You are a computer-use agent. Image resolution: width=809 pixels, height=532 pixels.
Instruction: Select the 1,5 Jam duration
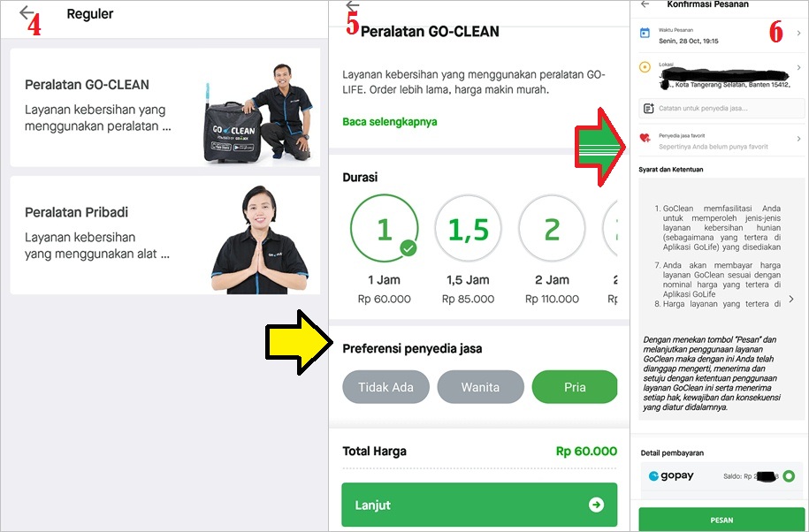[x=468, y=228]
